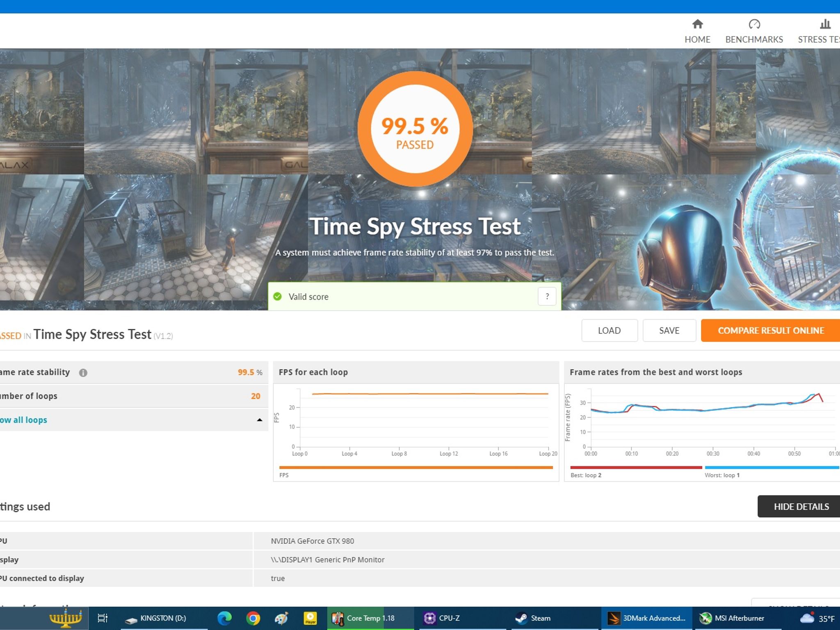Select the 'true' connected to display value
Image resolution: width=840 pixels, height=630 pixels.
[x=278, y=578]
